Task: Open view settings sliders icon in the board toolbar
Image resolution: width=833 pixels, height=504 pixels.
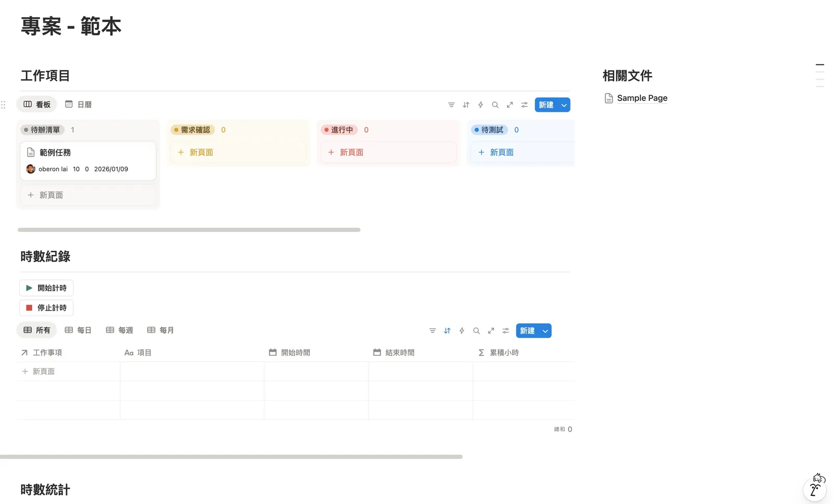Action: tap(524, 105)
